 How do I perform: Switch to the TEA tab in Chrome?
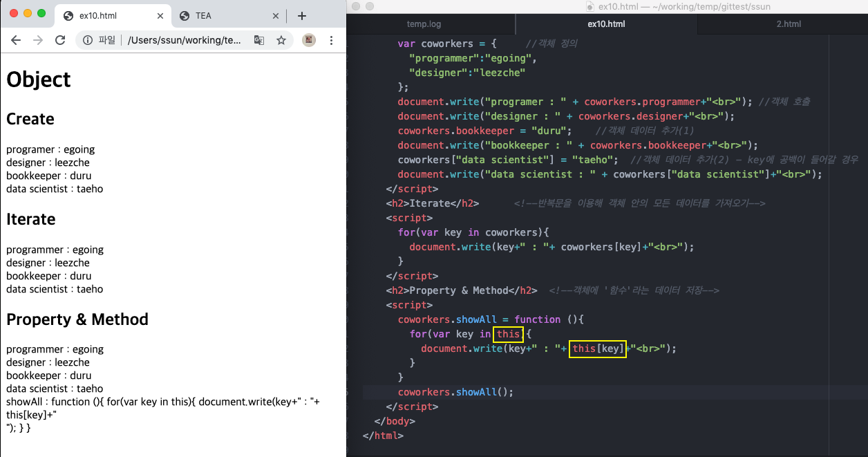point(228,16)
